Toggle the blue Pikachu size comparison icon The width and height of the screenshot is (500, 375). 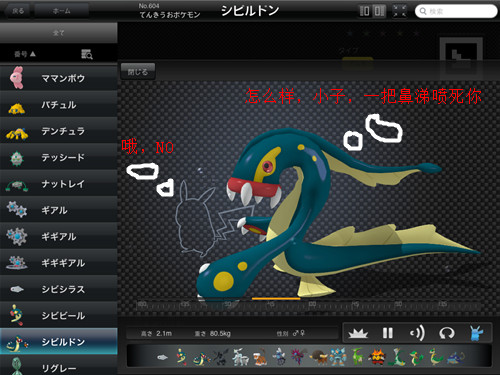click(476, 333)
